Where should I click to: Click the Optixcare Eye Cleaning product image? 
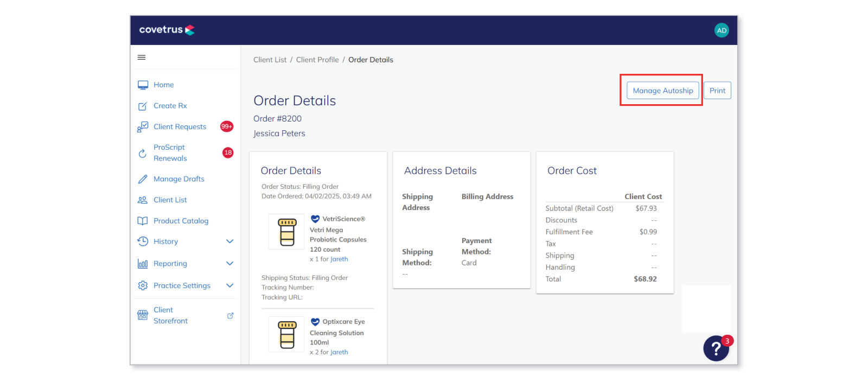[287, 334]
